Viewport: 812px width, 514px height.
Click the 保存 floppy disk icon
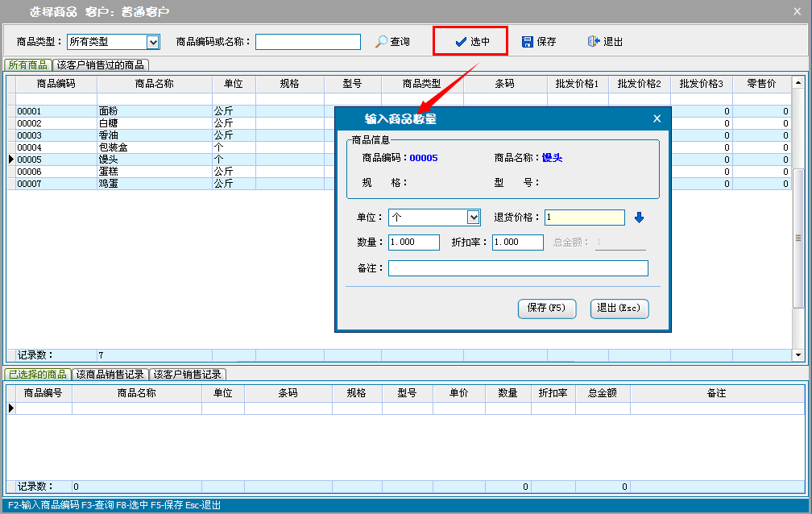click(528, 42)
